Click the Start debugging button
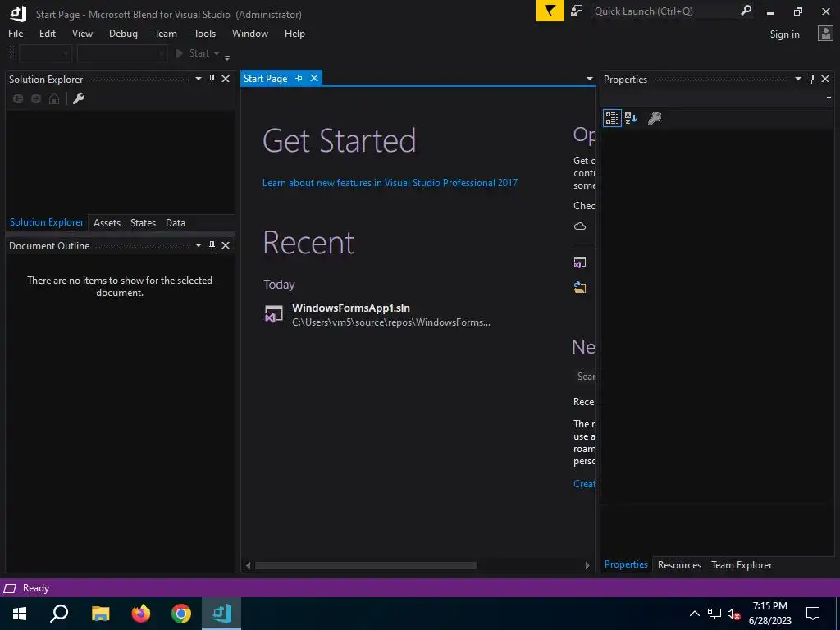This screenshot has width=840, height=630. (x=193, y=53)
